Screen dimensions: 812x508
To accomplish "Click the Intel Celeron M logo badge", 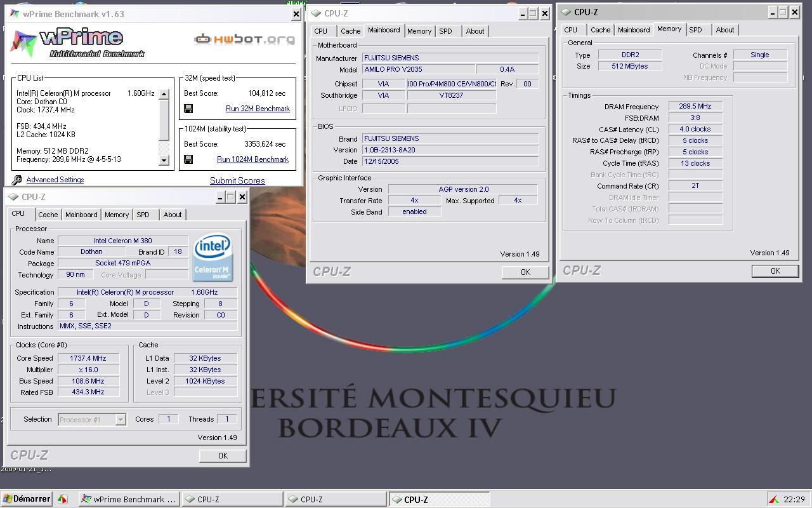I will (213, 258).
